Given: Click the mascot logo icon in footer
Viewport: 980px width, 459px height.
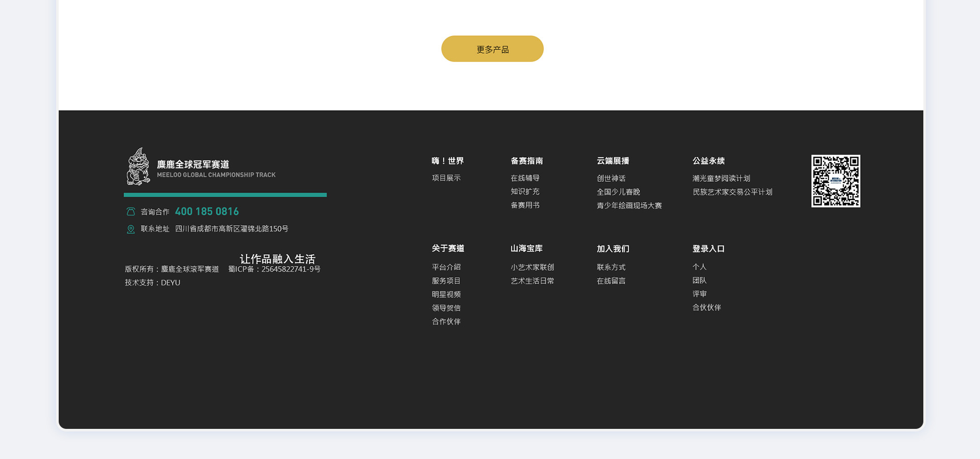Looking at the screenshot, I should click(138, 166).
